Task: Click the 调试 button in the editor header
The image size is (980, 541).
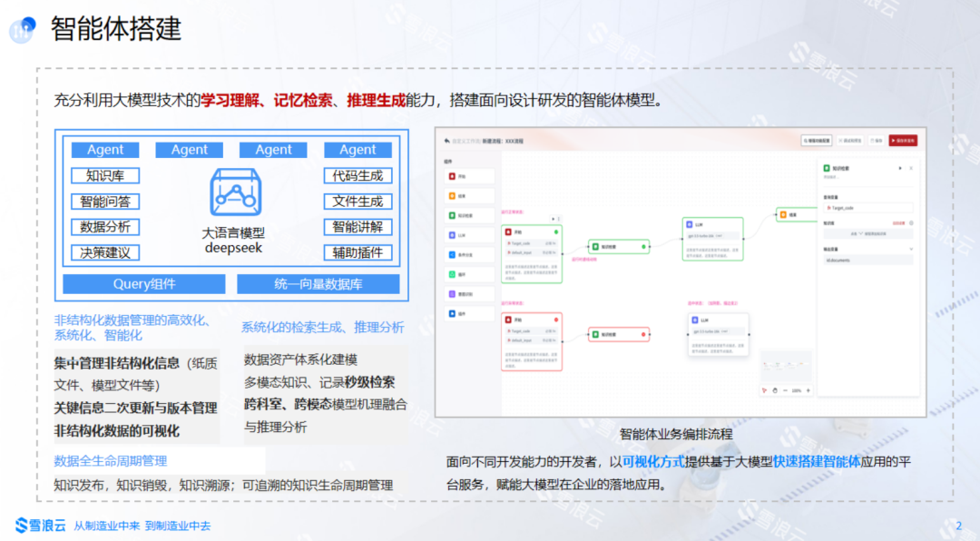Action: pyautogui.click(x=850, y=141)
